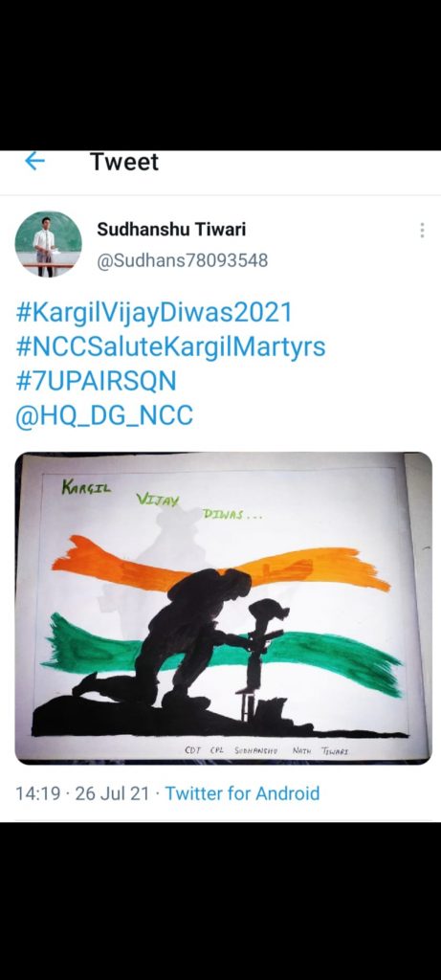Image resolution: width=441 pixels, height=980 pixels.
Task: Open the @Sudhans78093548 handle
Action: [x=182, y=260]
